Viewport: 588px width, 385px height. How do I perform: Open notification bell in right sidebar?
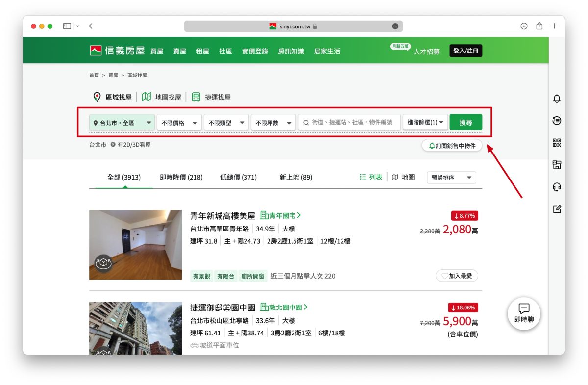[557, 99]
